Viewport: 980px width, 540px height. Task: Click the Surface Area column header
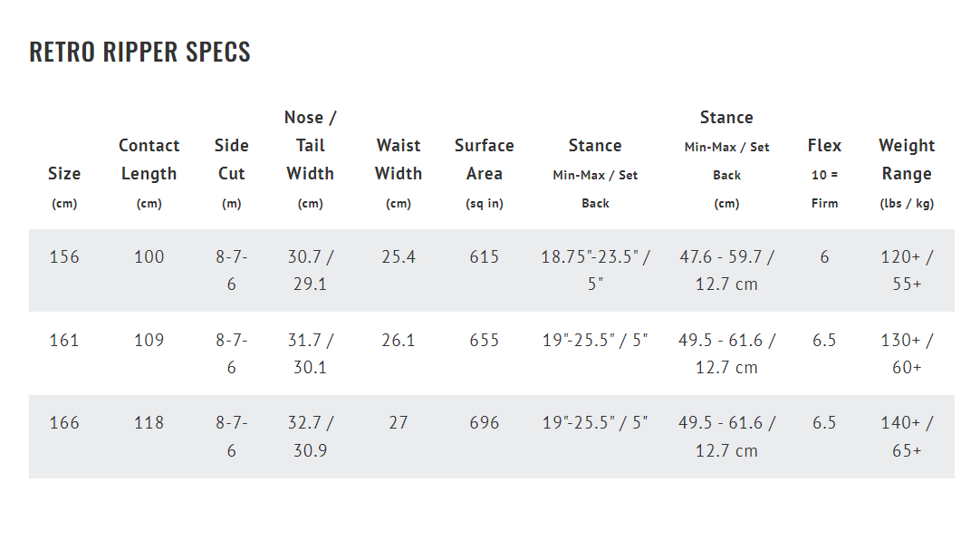485,173
